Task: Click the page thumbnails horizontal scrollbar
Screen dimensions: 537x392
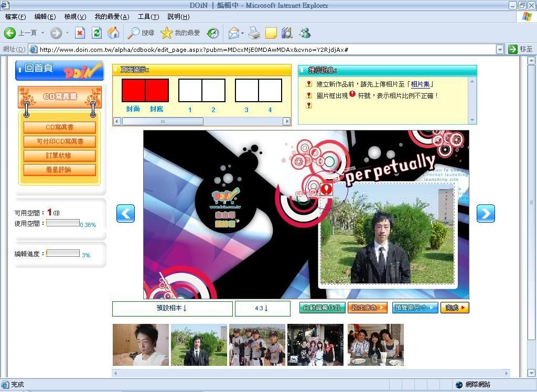Action: point(163,122)
